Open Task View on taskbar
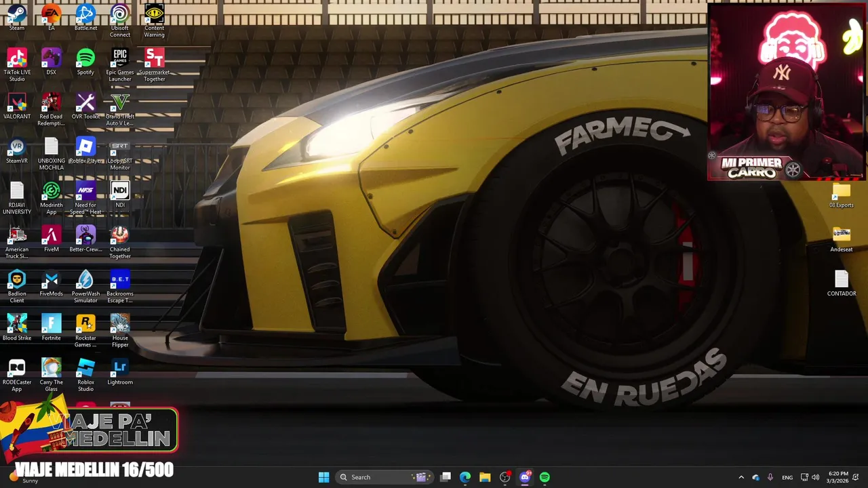The height and width of the screenshot is (488, 868). pyautogui.click(x=446, y=477)
